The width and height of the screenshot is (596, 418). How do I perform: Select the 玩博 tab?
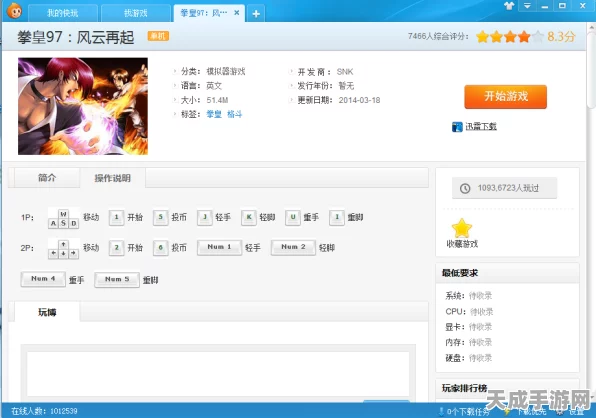47,312
